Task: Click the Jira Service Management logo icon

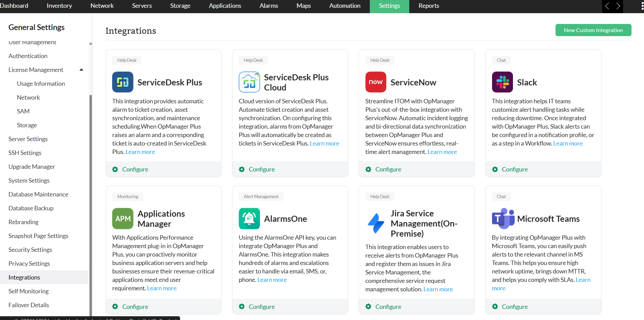Action: [x=376, y=223]
